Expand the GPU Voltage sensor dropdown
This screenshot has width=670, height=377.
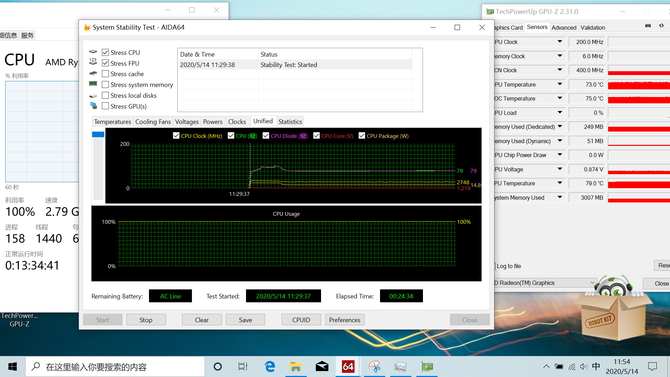point(559,169)
